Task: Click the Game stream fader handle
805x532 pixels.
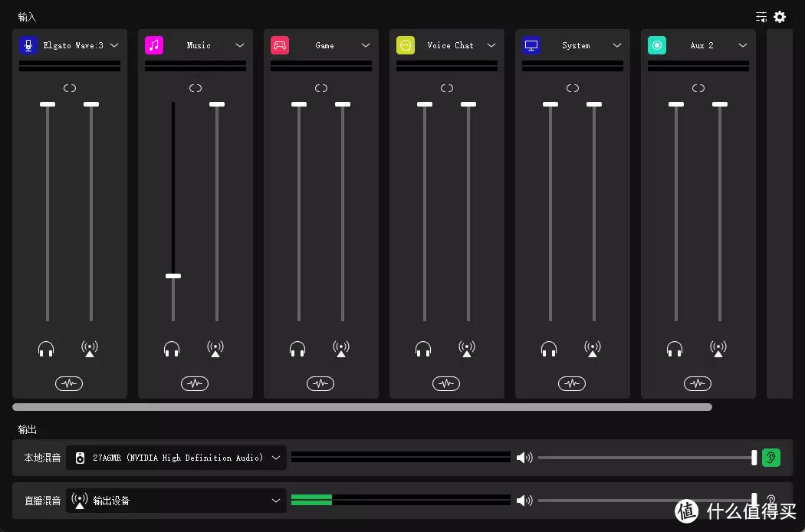Action: point(343,104)
